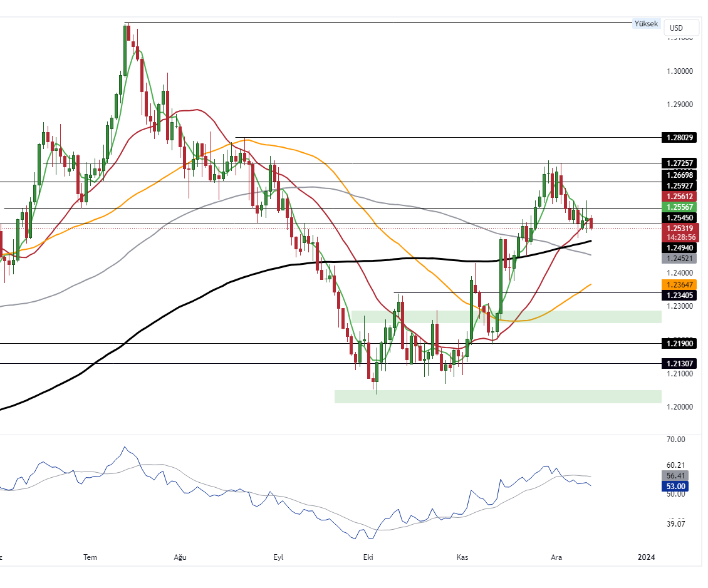
Task: Click the Yüksek high price label
Action: [646, 24]
